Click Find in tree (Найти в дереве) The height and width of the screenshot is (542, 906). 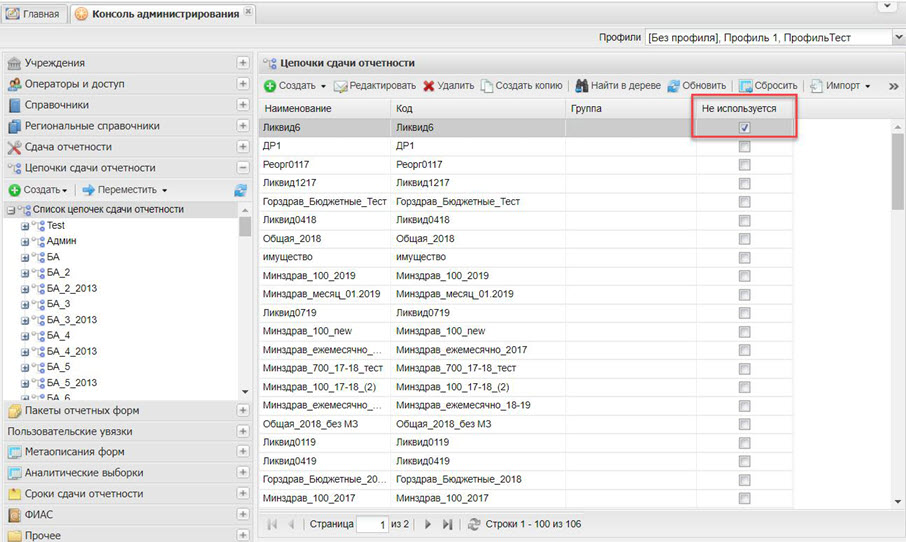(x=581, y=86)
